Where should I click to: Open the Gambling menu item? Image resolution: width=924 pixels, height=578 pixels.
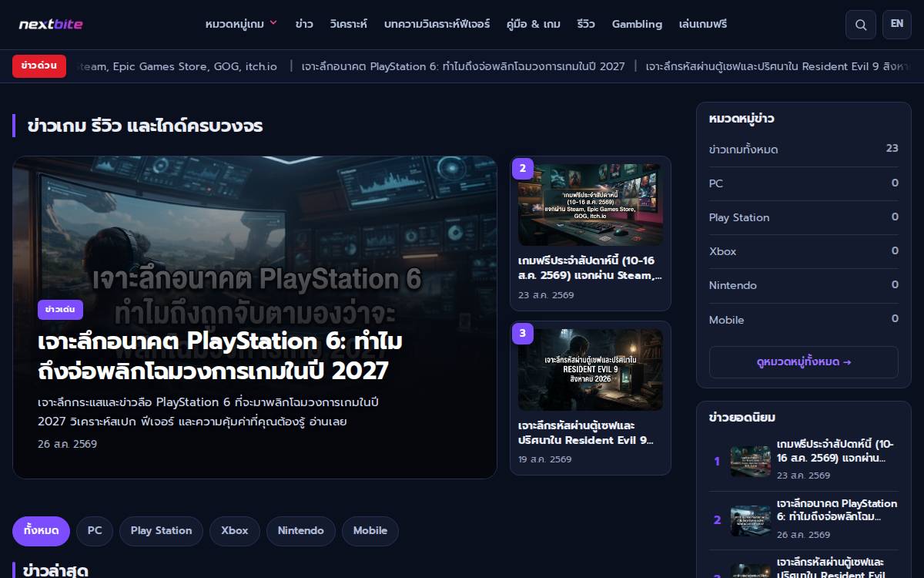[x=637, y=24]
